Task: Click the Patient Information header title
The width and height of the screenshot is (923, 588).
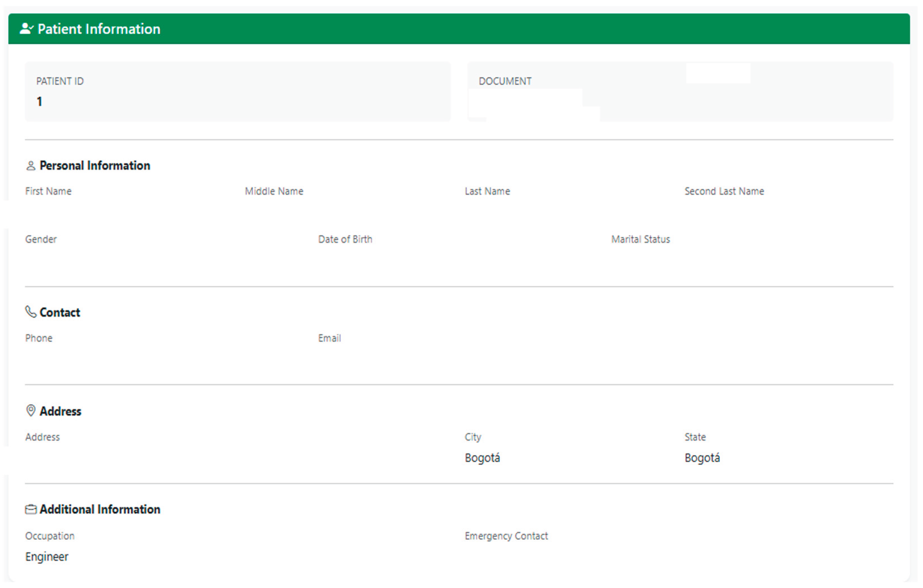Action: pyautogui.click(x=99, y=29)
